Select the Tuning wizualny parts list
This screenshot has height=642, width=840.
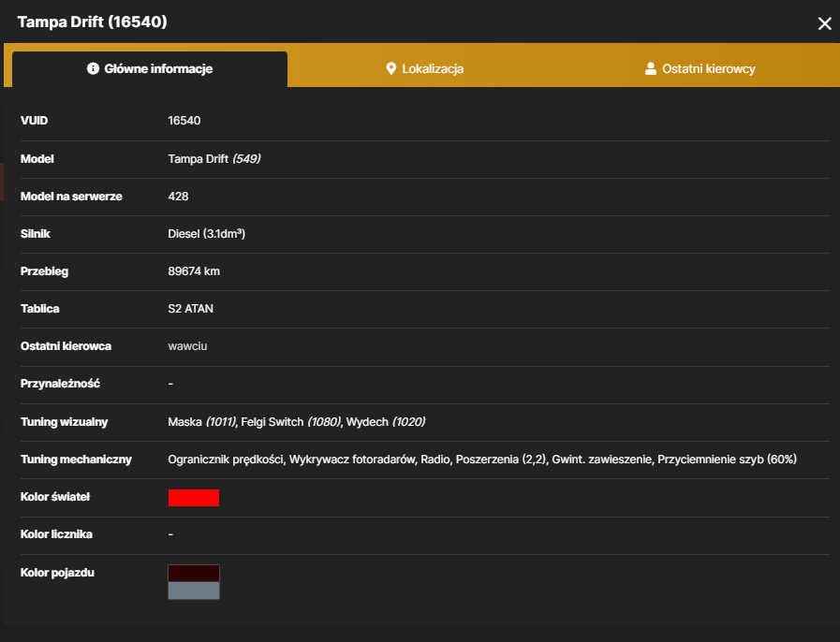coord(297,422)
